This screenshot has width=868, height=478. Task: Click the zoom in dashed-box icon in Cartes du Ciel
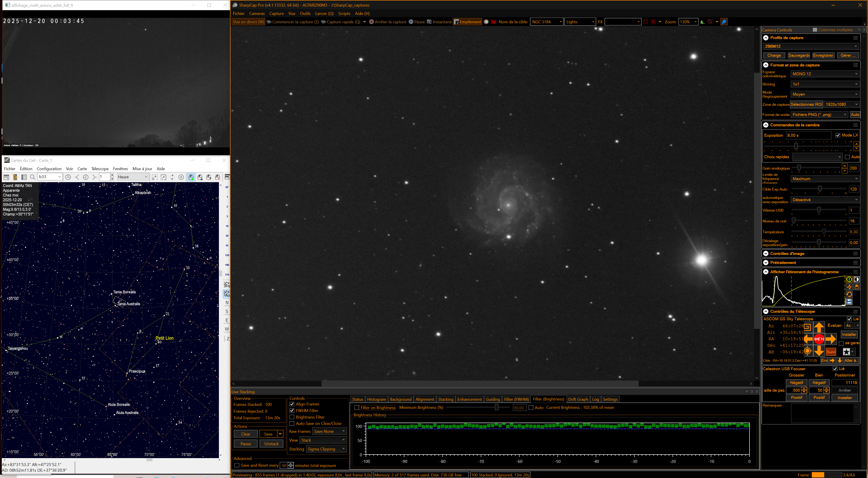(155, 177)
